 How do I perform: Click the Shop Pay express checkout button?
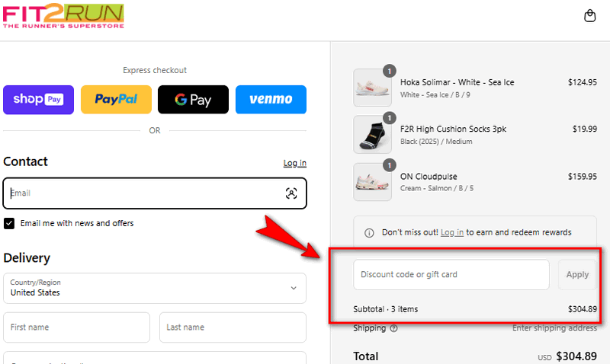38,100
